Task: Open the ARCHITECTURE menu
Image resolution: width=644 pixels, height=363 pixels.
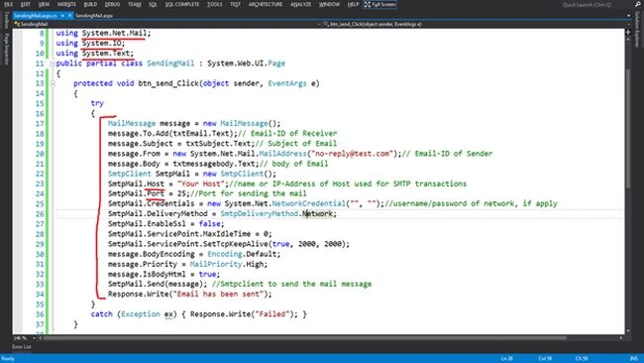Action: [266, 4]
